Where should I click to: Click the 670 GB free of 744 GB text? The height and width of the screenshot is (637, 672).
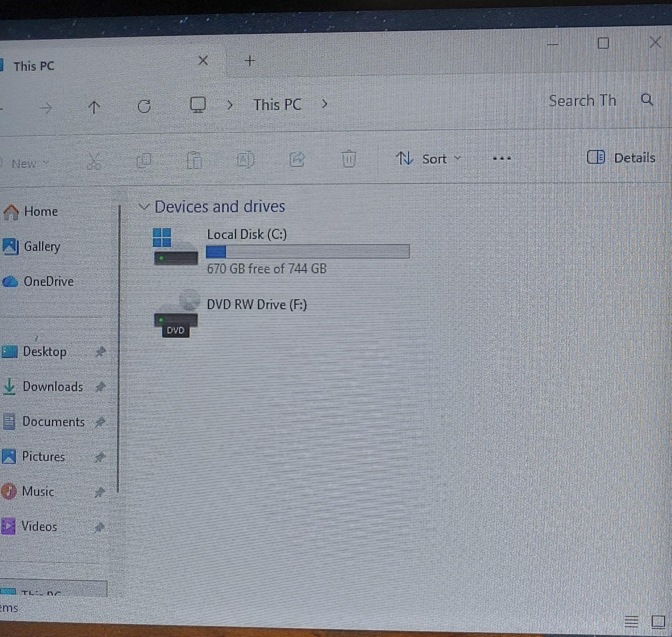tap(266, 269)
